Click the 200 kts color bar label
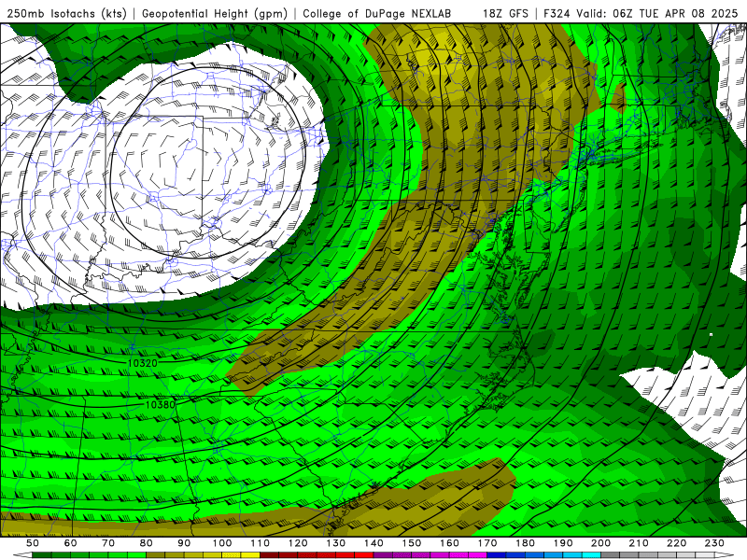This screenshot has width=747, height=560. pyautogui.click(x=600, y=543)
